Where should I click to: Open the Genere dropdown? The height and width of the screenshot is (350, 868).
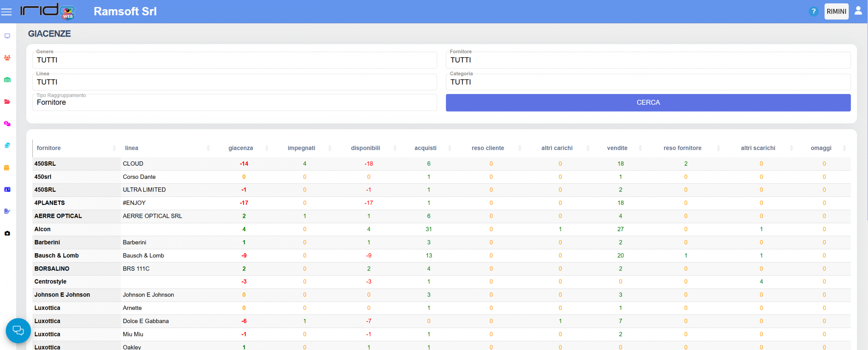point(234,60)
